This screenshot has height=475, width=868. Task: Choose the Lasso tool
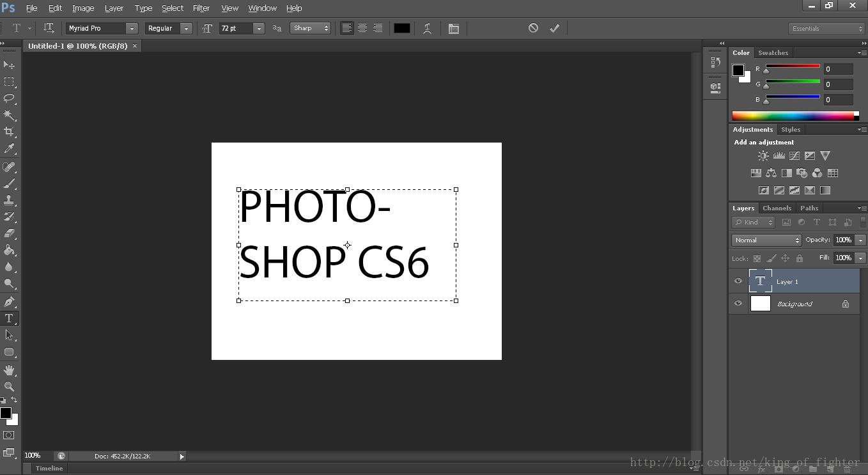click(9, 98)
